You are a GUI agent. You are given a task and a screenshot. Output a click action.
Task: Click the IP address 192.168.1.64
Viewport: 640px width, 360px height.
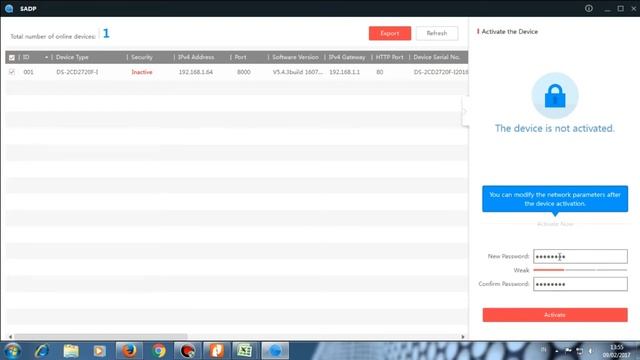tap(196, 72)
